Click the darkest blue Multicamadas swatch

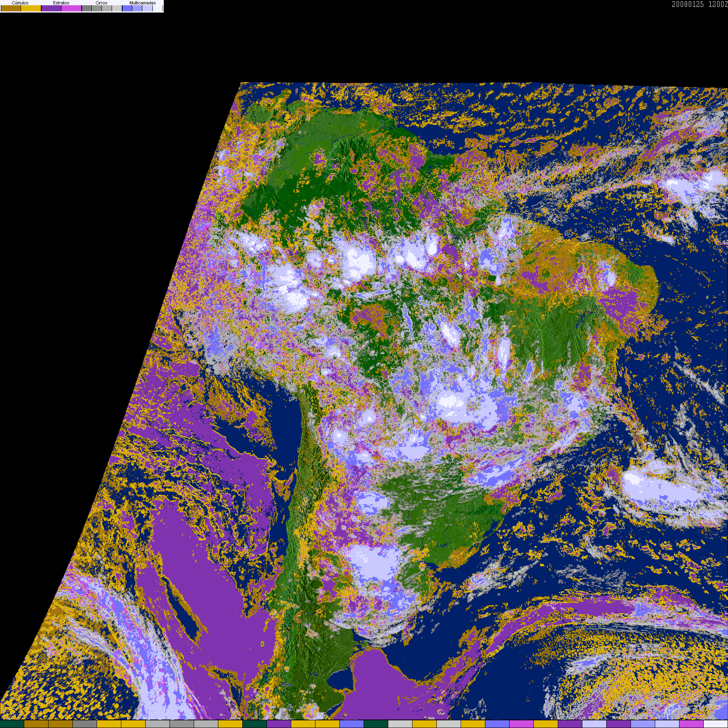coord(127,8)
